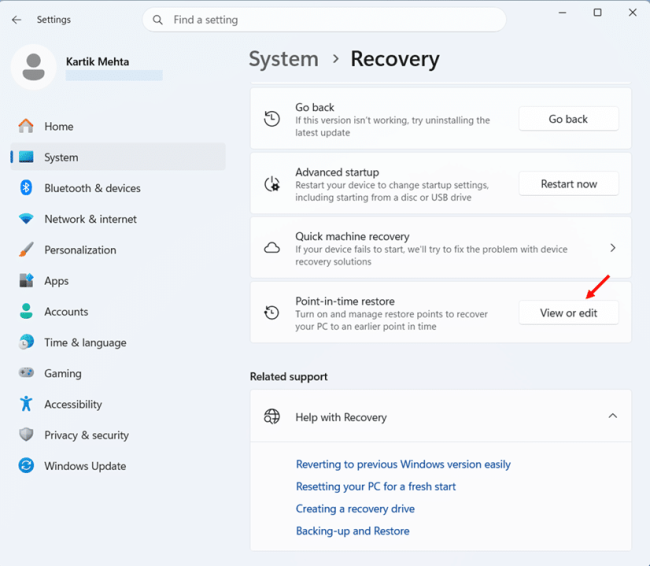
Task: Click the Point-in-time restore clock icon
Action: coord(272,313)
